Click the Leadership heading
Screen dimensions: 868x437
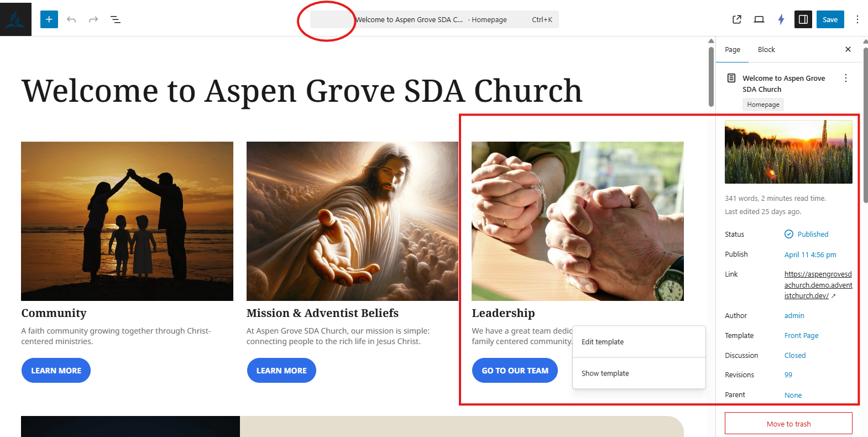click(x=503, y=313)
